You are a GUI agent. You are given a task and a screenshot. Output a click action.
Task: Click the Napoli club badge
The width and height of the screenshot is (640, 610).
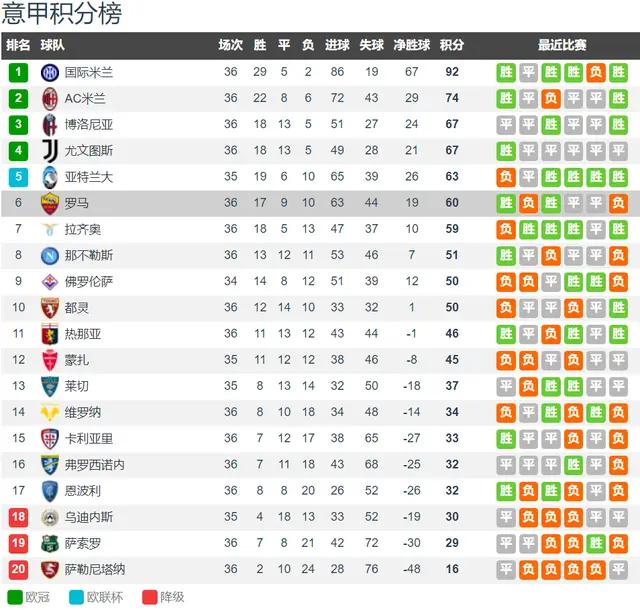50,256
